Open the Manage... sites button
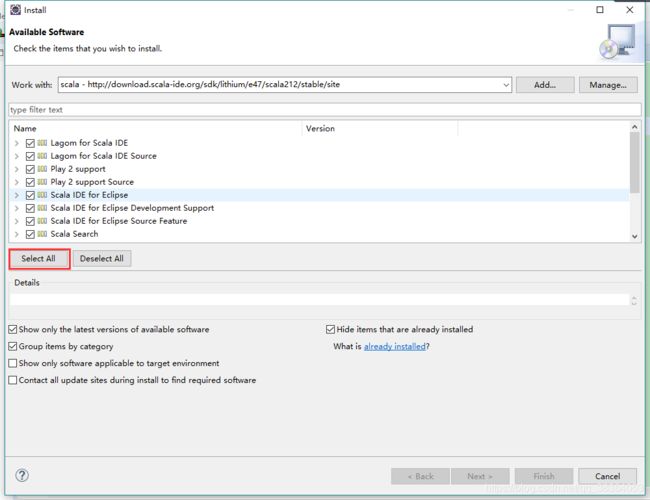650x500 pixels. pyautogui.click(x=608, y=85)
